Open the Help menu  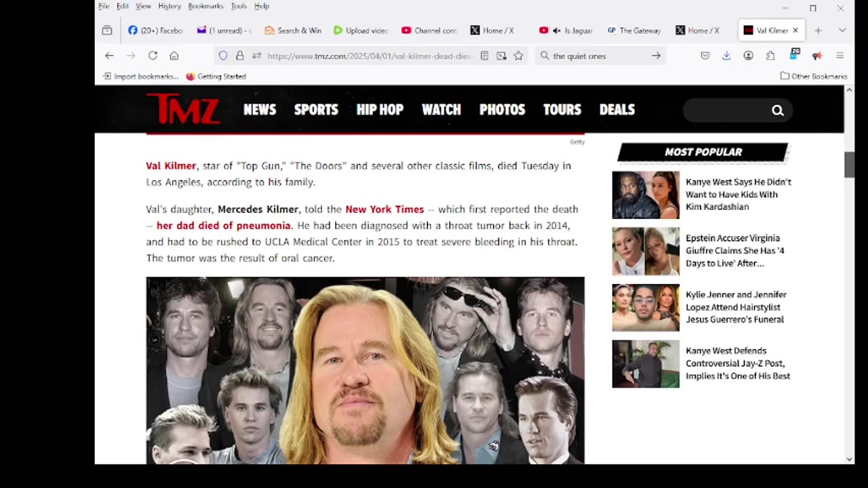(262, 6)
